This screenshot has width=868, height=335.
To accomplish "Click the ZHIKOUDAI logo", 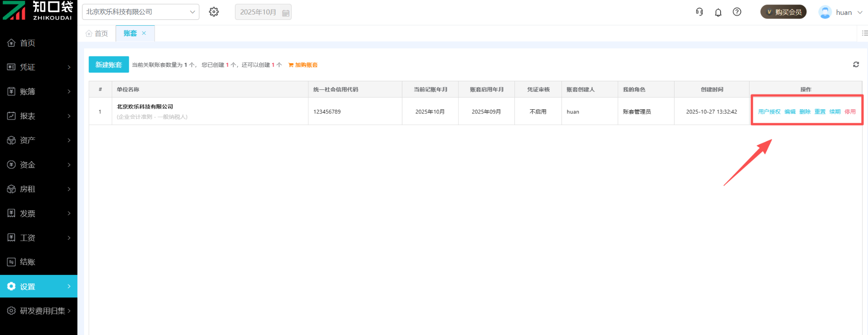I will pyautogui.click(x=38, y=11).
